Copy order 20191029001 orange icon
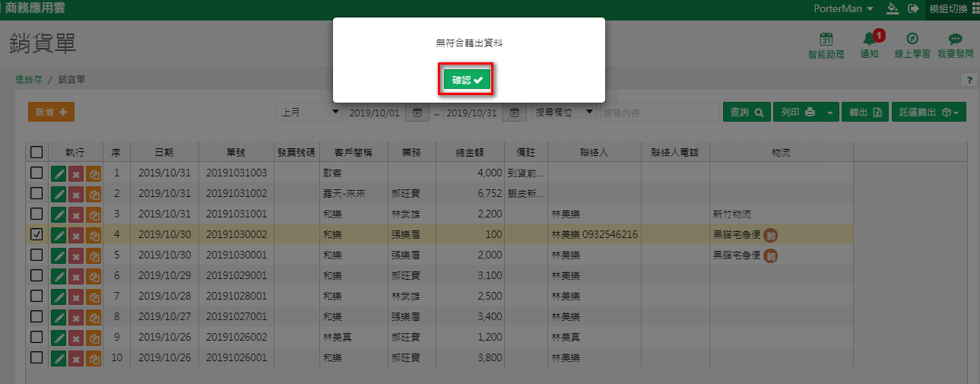 pos(94,275)
